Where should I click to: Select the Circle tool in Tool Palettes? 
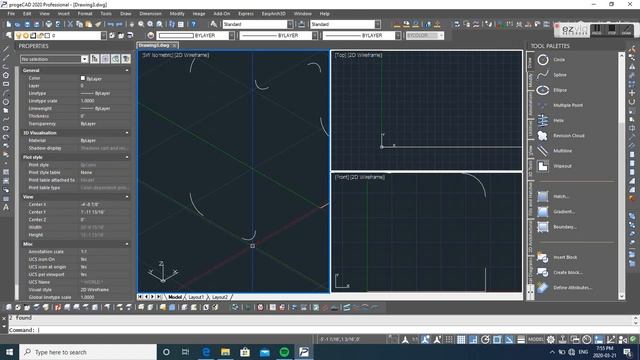click(551, 60)
